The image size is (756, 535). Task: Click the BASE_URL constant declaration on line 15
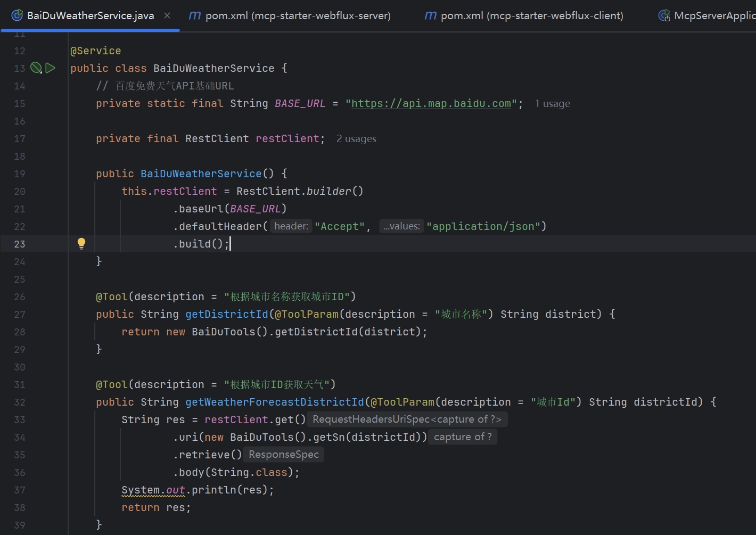[x=300, y=103]
